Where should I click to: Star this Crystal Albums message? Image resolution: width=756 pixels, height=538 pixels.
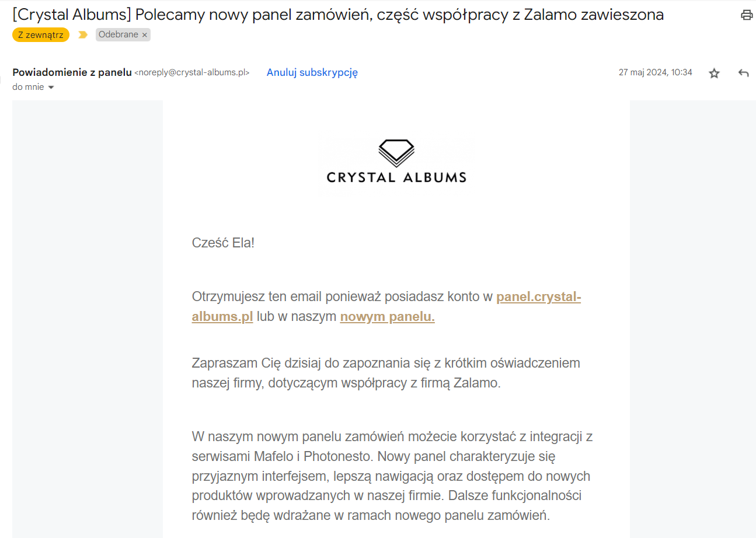click(x=714, y=73)
